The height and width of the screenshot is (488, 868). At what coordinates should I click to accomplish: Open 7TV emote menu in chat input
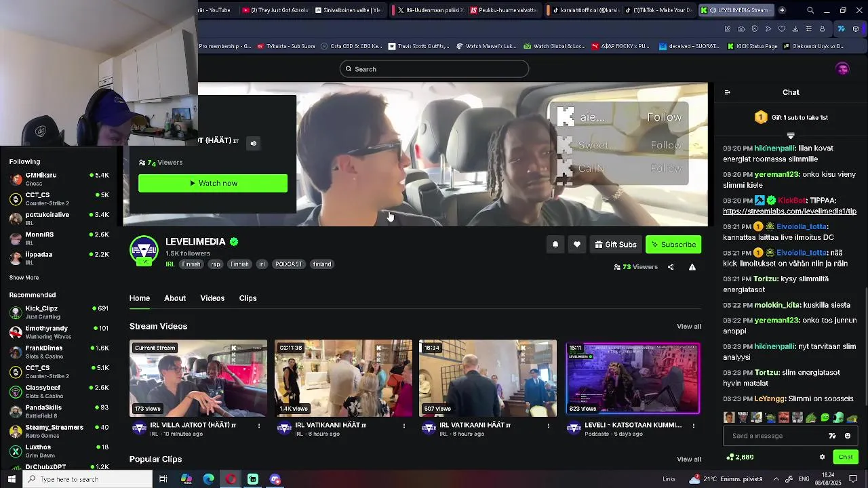[833, 436]
